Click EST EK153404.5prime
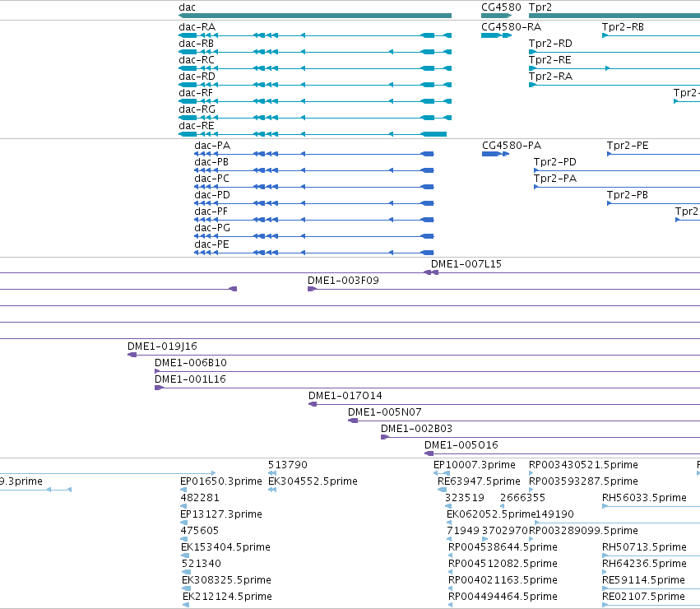This screenshot has width=700, height=609. (225, 548)
